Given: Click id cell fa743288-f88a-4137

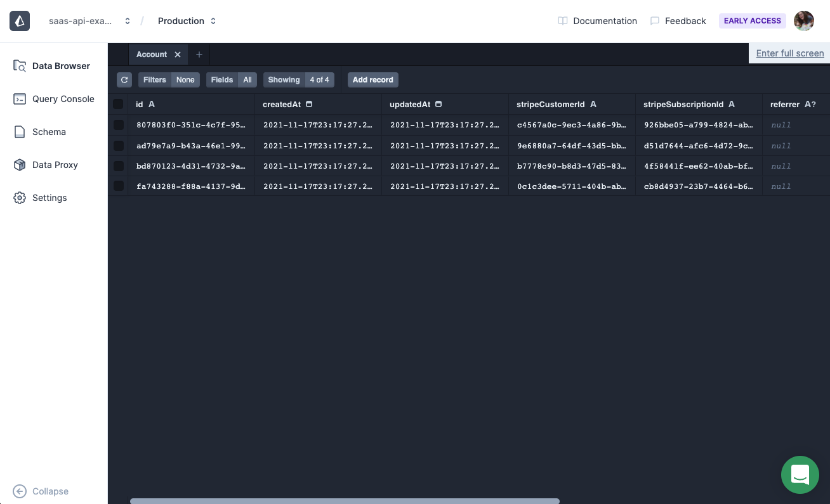Looking at the screenshot, I should pyautogui.click(x=192, y=186).
